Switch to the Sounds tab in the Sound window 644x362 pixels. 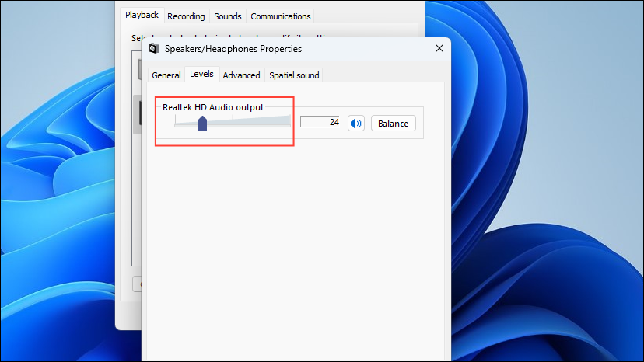(x=228, y=16)
